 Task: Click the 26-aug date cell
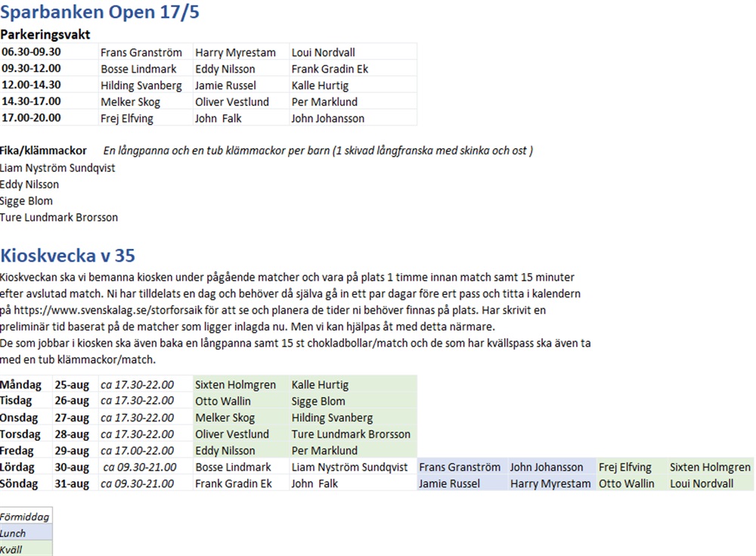pos(72,401)
